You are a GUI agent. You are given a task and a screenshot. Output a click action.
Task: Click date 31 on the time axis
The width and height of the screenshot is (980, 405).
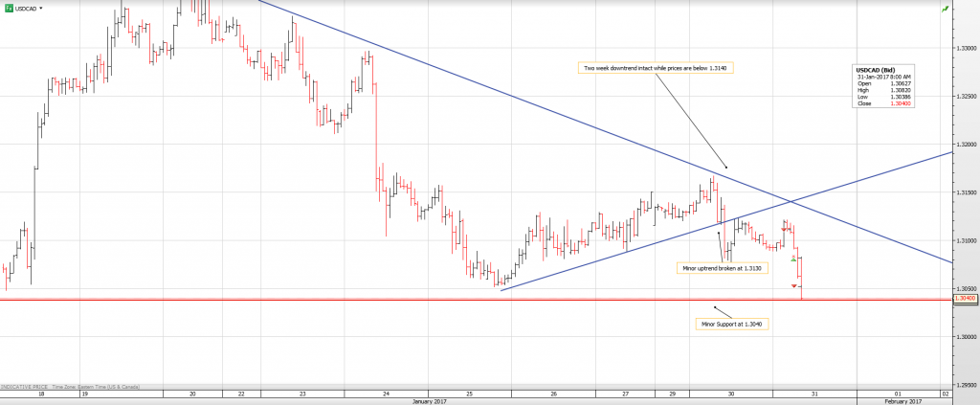813,393
